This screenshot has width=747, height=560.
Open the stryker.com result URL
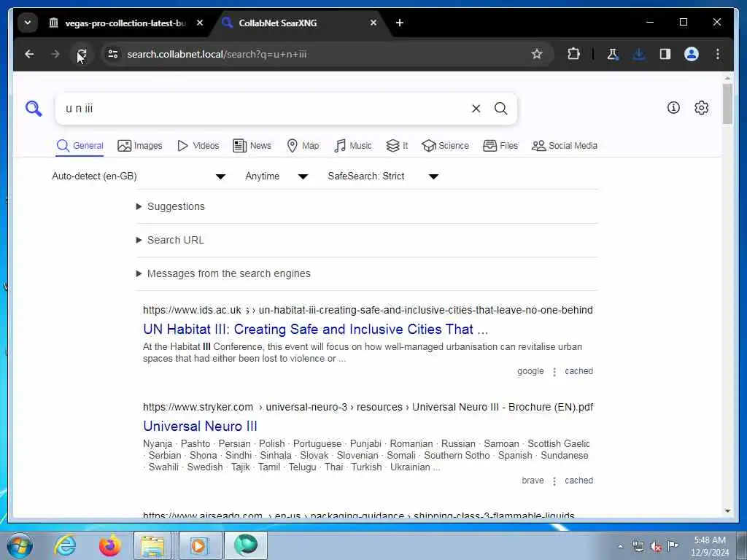(x=368, y=407)
